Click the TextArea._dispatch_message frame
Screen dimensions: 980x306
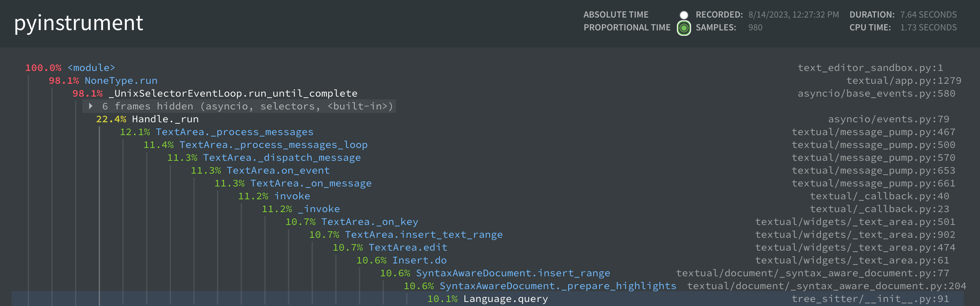tap(282, 158)
